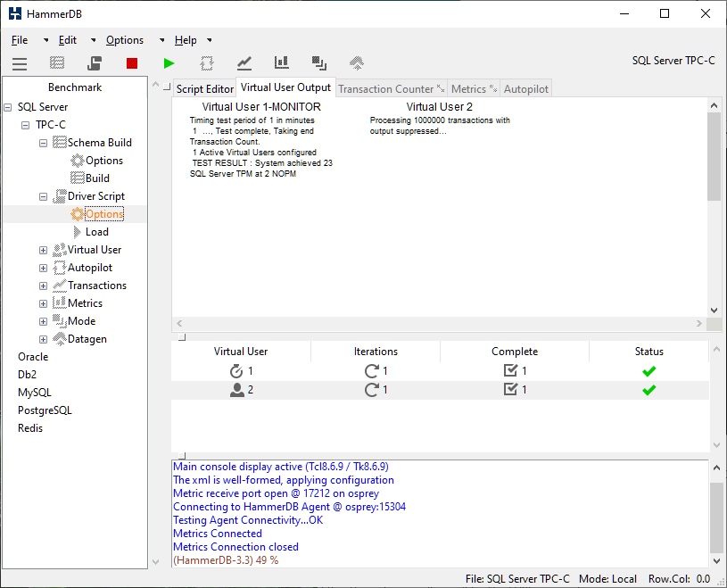Viewport: 727px width, 588px height.
Task: Click the Metrics bar-chart toolbar icon
Action: click(282, 62)
